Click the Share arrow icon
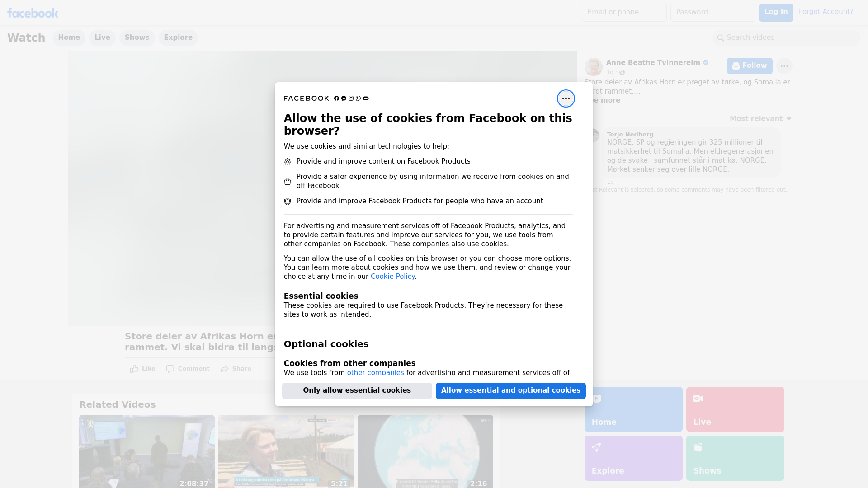This screenshot has height=488, width=868. click(225, 369)
